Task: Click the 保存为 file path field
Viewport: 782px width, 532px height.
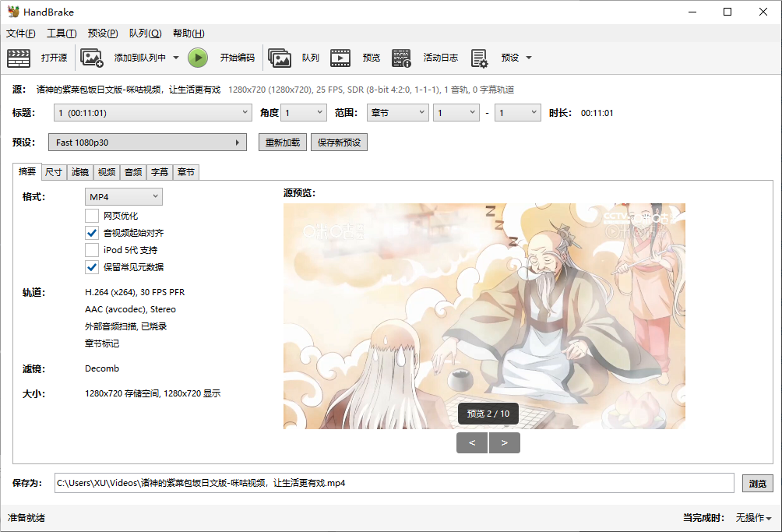Action: pyautogui.click(x=393, y=483)
